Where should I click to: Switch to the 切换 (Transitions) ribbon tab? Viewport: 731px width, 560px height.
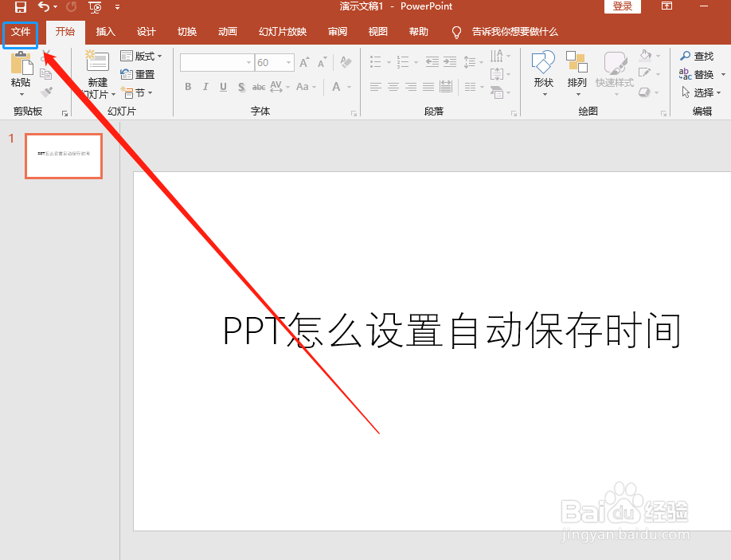186,32
